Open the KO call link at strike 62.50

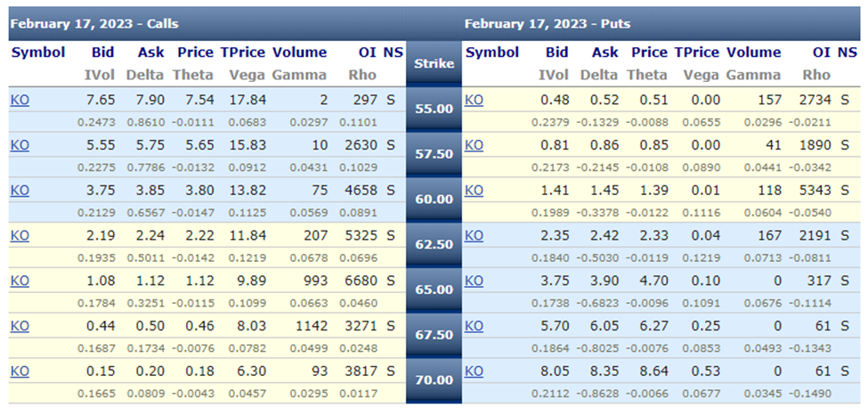[x=20, y=236]
